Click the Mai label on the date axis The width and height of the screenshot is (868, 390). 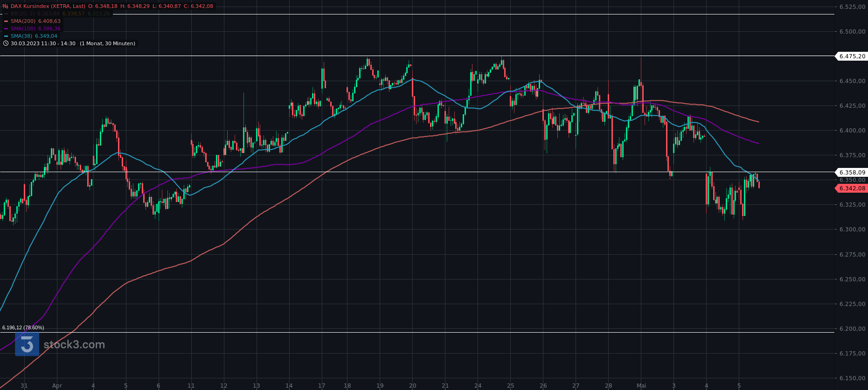click(641, 386)
